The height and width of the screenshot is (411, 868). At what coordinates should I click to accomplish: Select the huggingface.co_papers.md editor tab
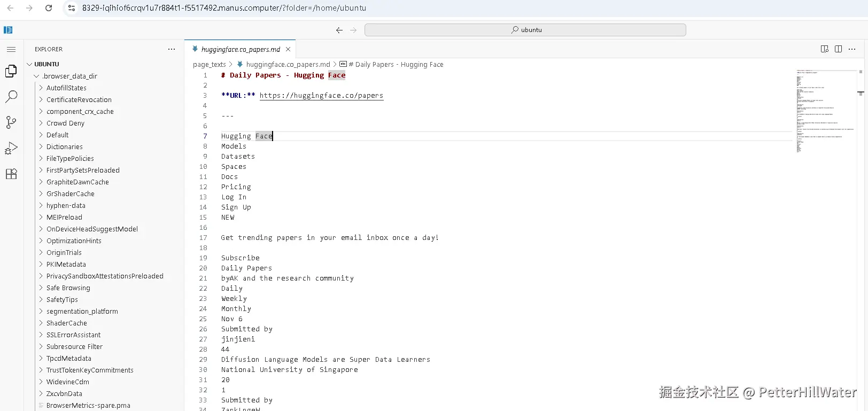coord(240,49)
